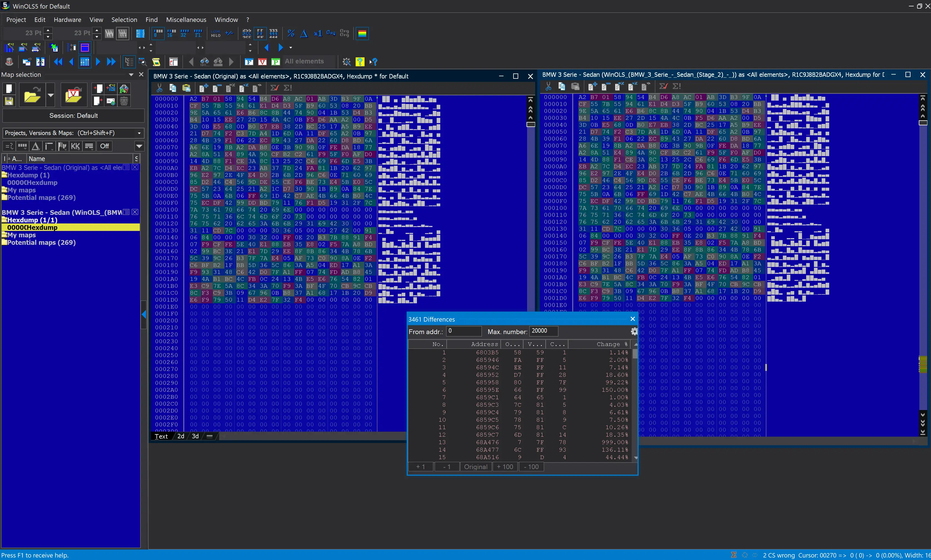Open the Differences settings gear icon

coord(634,331)
